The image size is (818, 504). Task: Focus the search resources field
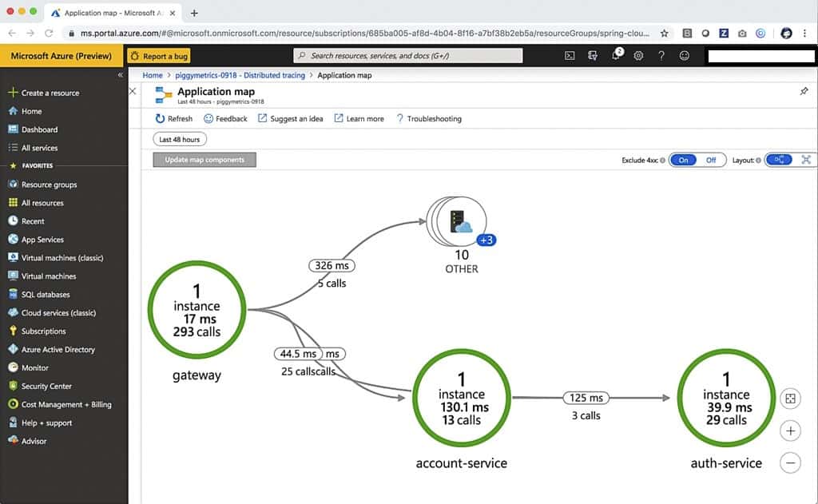click(x=408, y=56)
